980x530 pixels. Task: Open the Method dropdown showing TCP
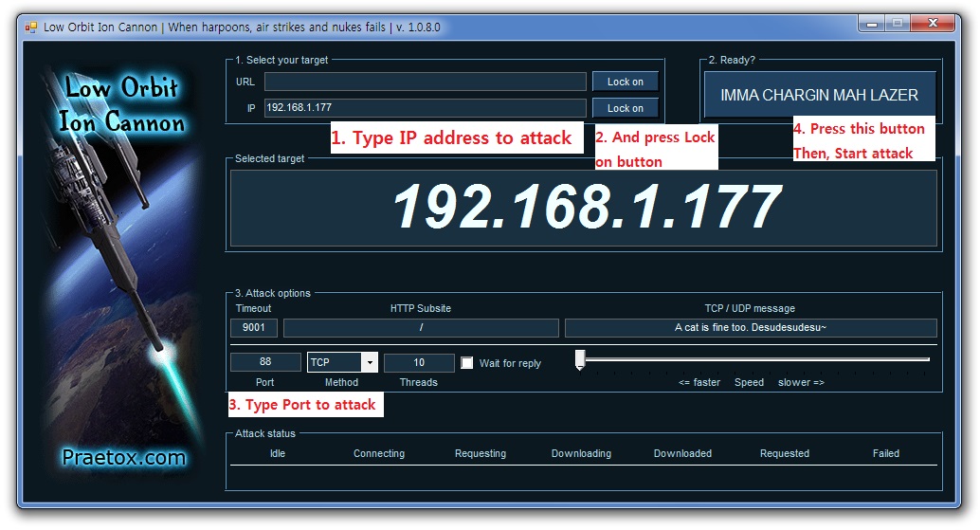tap(369, 362)
